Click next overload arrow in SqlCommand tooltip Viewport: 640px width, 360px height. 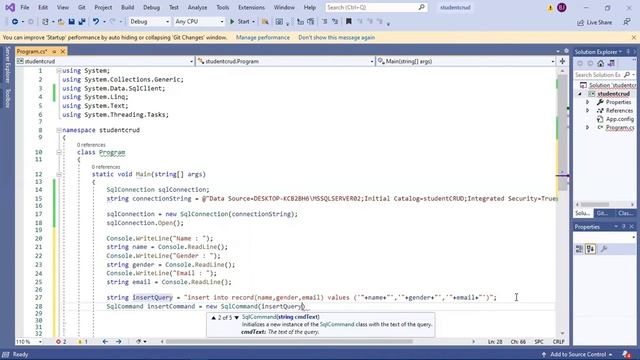pos(236,318)
